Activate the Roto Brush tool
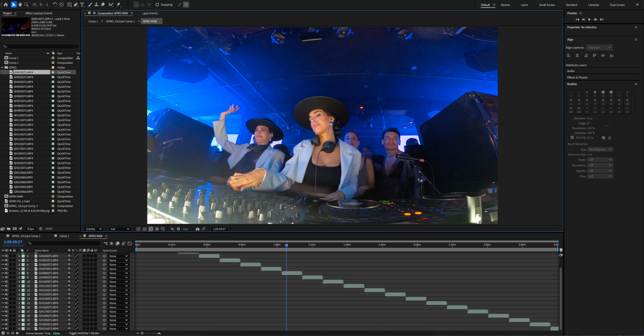 [111, 5]
